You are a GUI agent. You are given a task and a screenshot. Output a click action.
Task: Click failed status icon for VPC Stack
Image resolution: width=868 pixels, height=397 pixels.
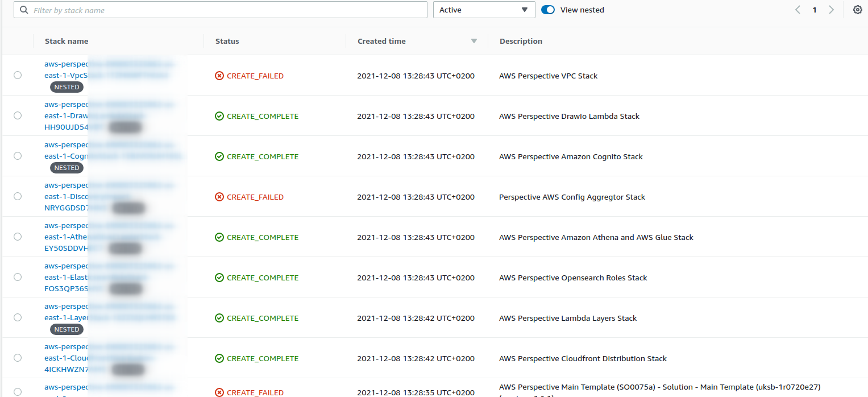[x=219, y=76]
